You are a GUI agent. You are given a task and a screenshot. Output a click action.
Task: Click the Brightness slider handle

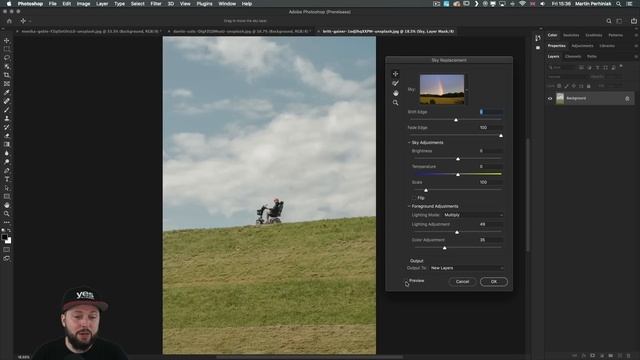click(x=458, y=159)
